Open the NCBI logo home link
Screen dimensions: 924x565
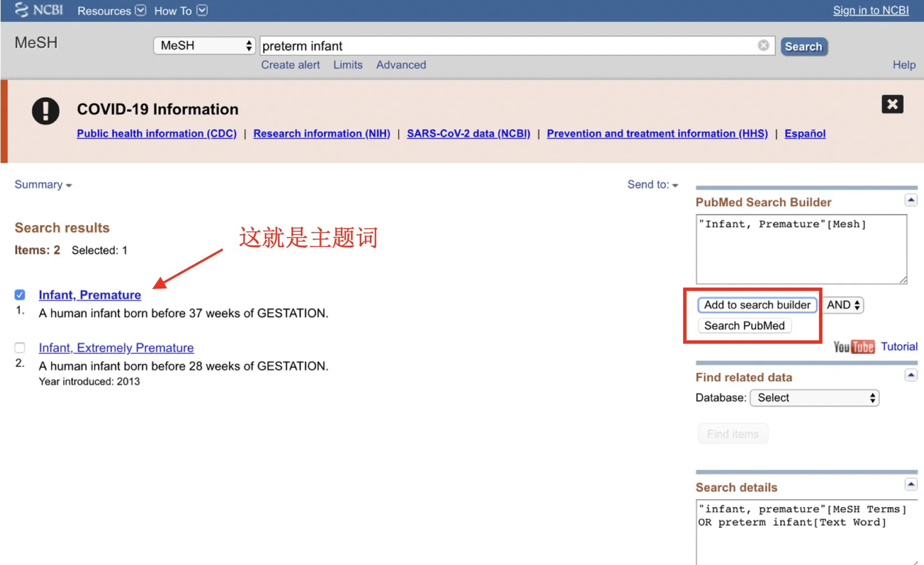point(39,10)
